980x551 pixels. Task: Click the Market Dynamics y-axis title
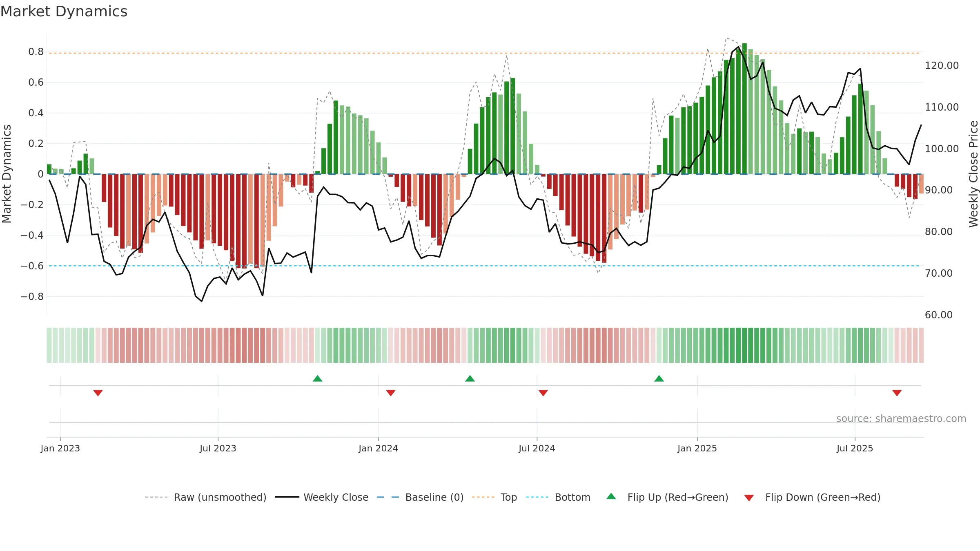click(x=7, y=174)
